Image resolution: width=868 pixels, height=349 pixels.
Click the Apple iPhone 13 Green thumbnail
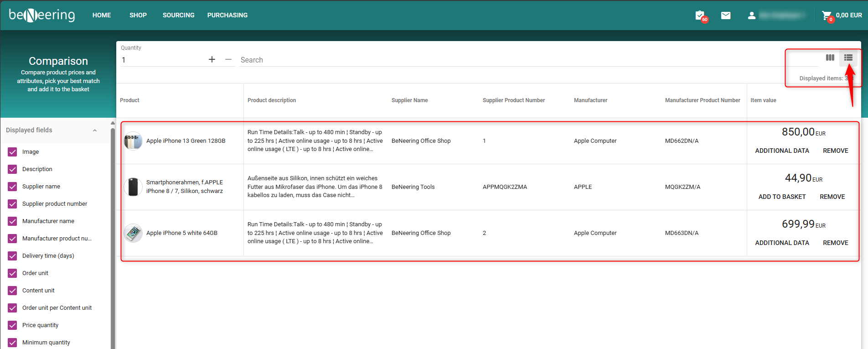click(133, 141)
